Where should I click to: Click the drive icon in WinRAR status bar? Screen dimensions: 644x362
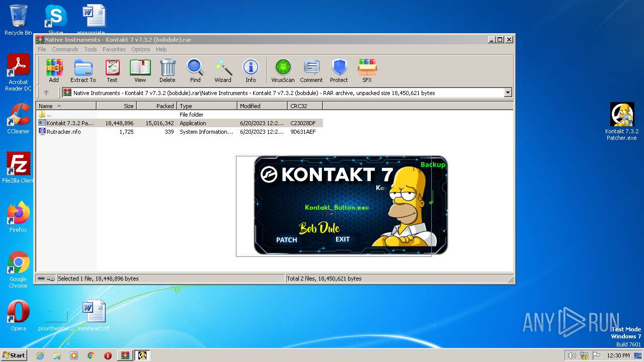(41, 279)
